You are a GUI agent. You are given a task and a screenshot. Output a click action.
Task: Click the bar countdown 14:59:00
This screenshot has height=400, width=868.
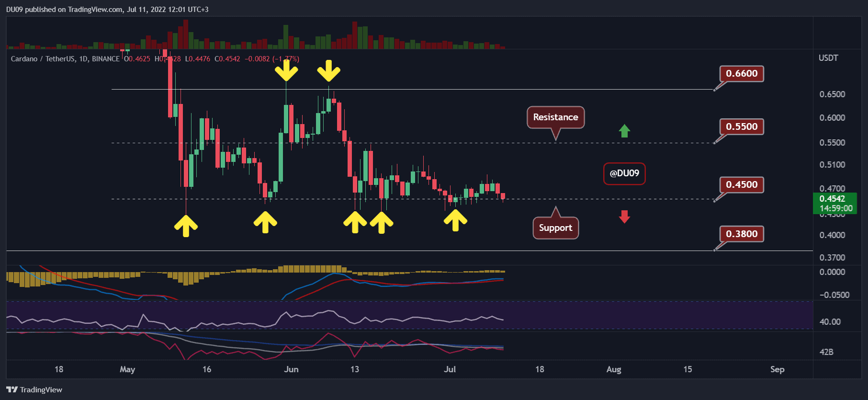click(x=835, y=208)
